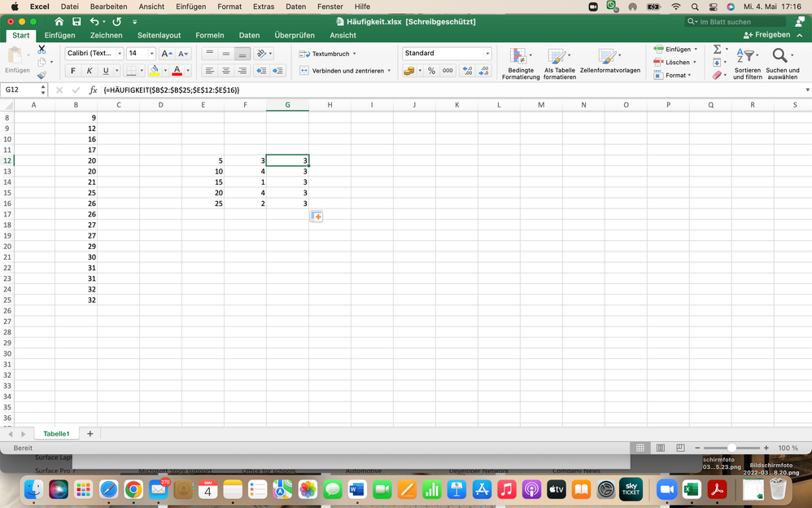Switch to the Seitenlayout ribbon tab
Image resolution: width=812 pixels, height=508 pixels.
click(x=159, y=35)
